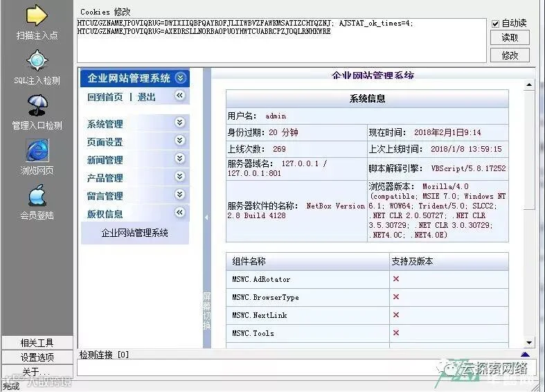Click the NetBox Version server software text
Screen dimensions: 545x392
point(296,211)
